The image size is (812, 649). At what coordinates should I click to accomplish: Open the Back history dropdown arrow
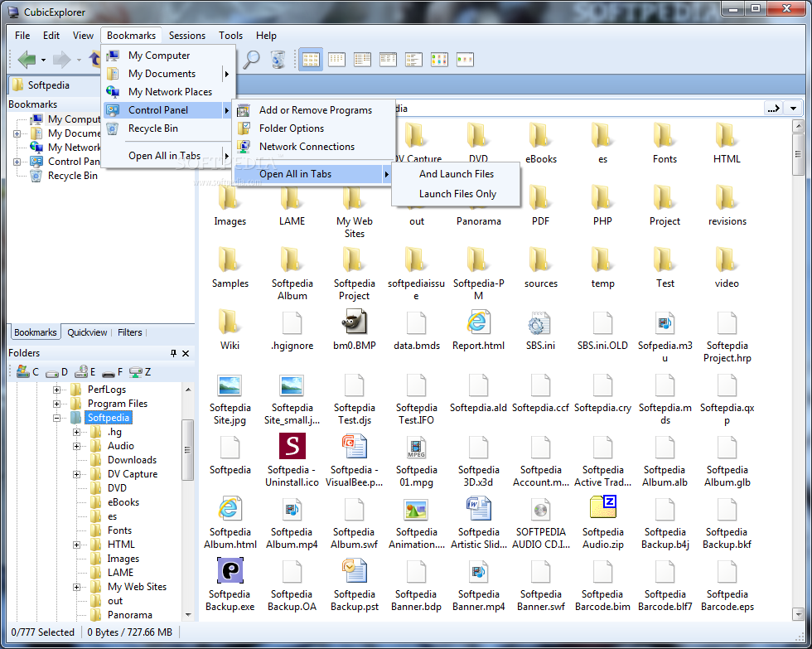pyautogui.click(x=43, y=60)
